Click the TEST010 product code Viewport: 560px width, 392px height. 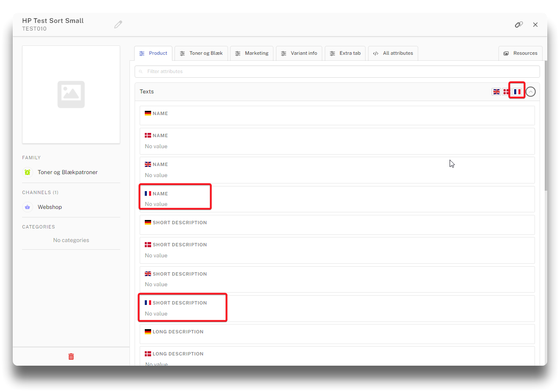click(x=34, y=29)
